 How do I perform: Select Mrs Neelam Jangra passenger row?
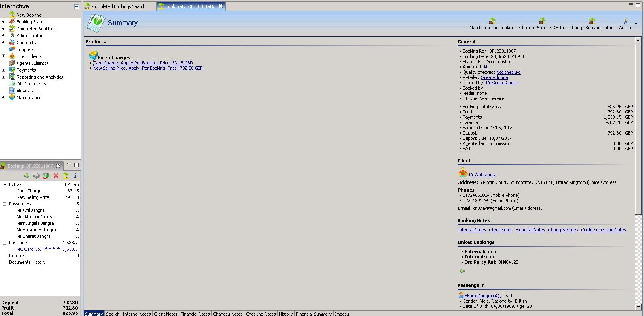[40, 217]
